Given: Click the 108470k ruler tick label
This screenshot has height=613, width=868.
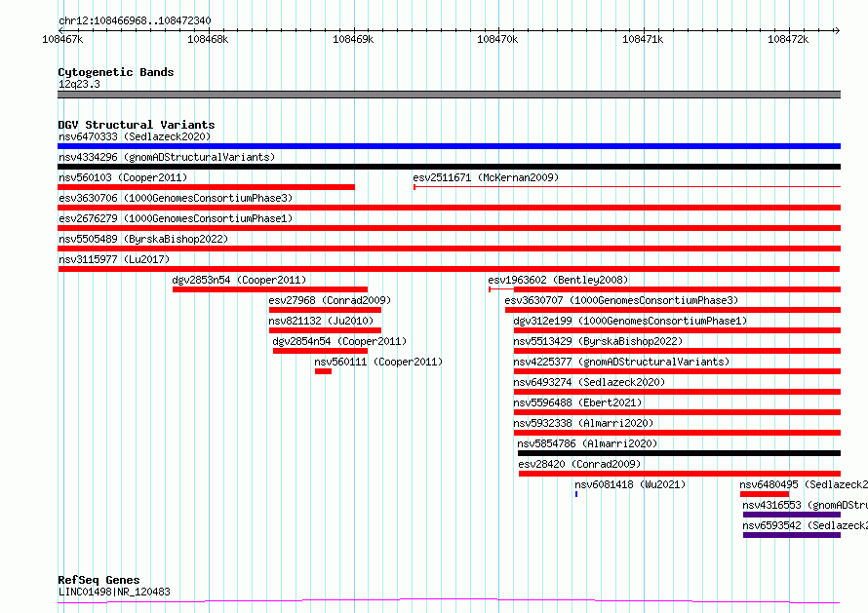Looking at the screenshot, I should pos(497,39).
